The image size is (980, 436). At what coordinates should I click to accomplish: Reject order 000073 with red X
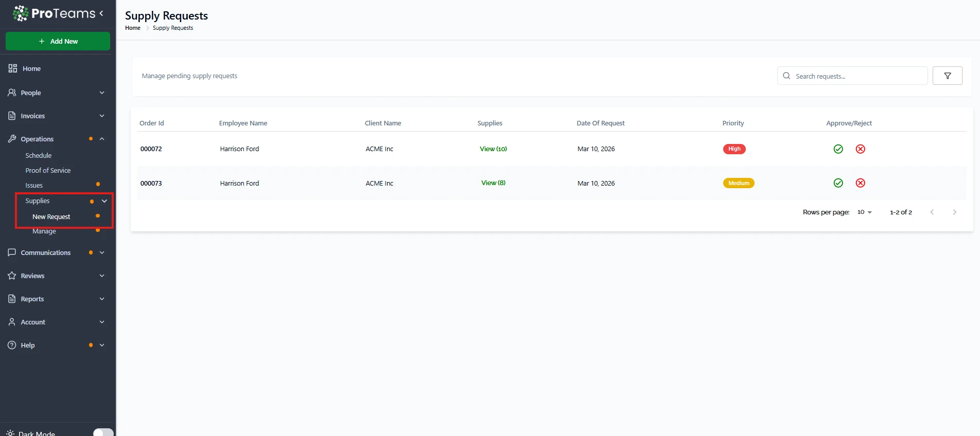pos(860,183)
